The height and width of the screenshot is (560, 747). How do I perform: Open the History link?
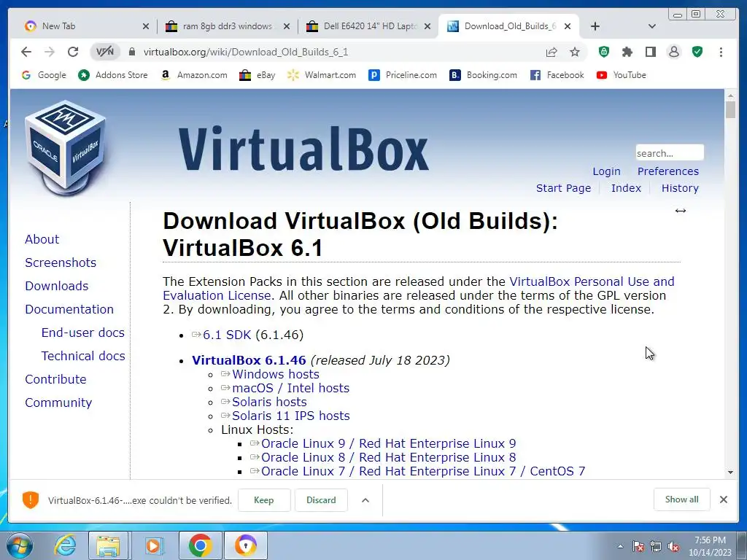pyautogui.click(x=680, y=188)
